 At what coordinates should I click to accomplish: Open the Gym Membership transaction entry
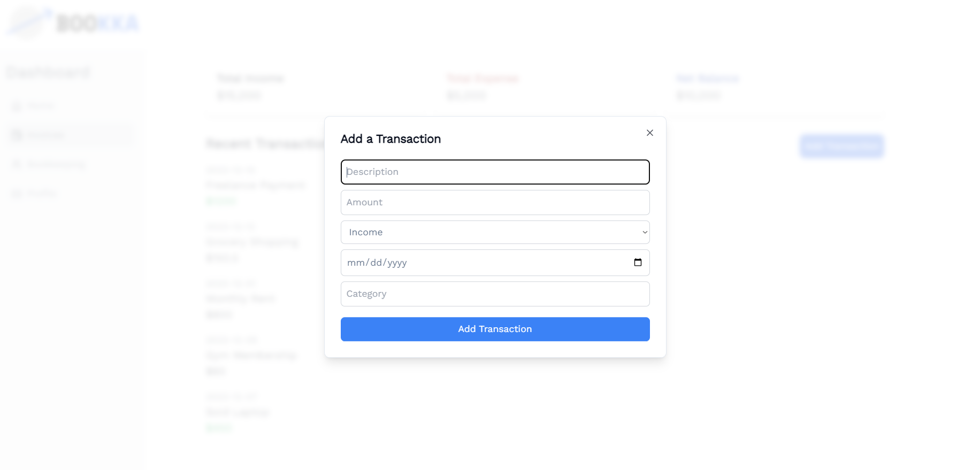pyautogui.click(x=251, y=355)
